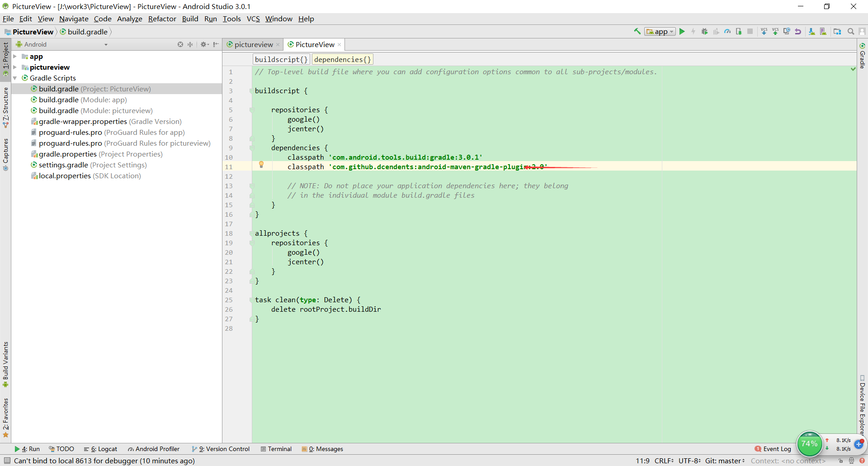
Task: Click the purple Revert arrow icon
Action: [x=798, y=31]
